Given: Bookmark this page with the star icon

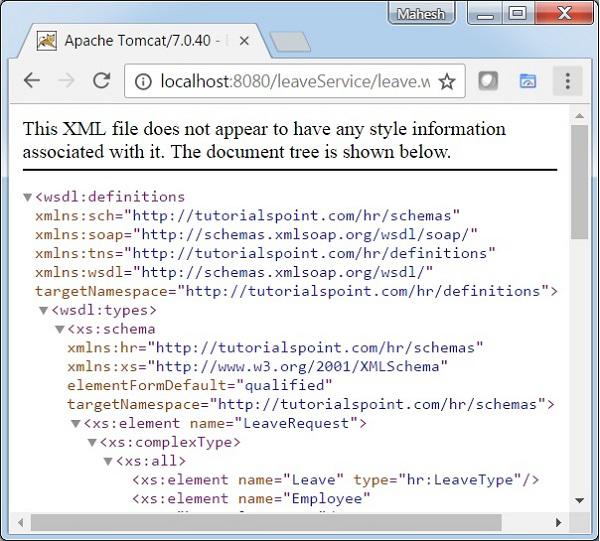Looking at the screenshot, I should [x=447, y=81].
